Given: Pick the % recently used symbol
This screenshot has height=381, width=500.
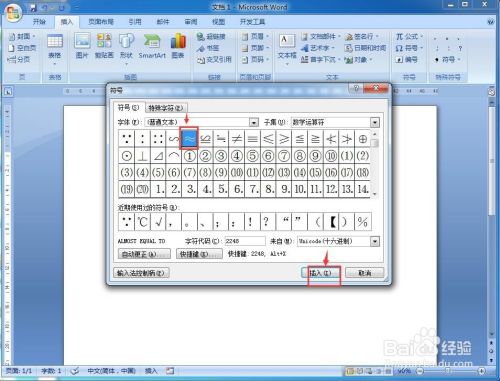Looking at the screenshot, I should 363,222.
